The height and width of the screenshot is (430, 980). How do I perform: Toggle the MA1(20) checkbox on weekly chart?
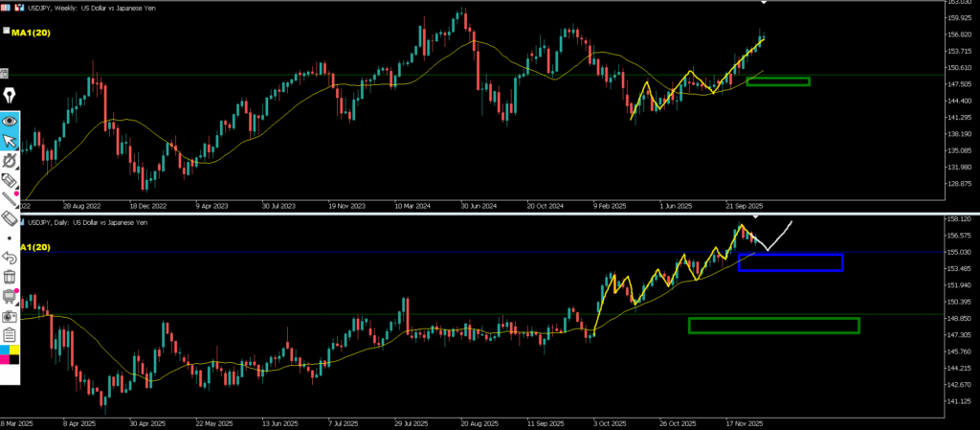(x=7, y=32)
